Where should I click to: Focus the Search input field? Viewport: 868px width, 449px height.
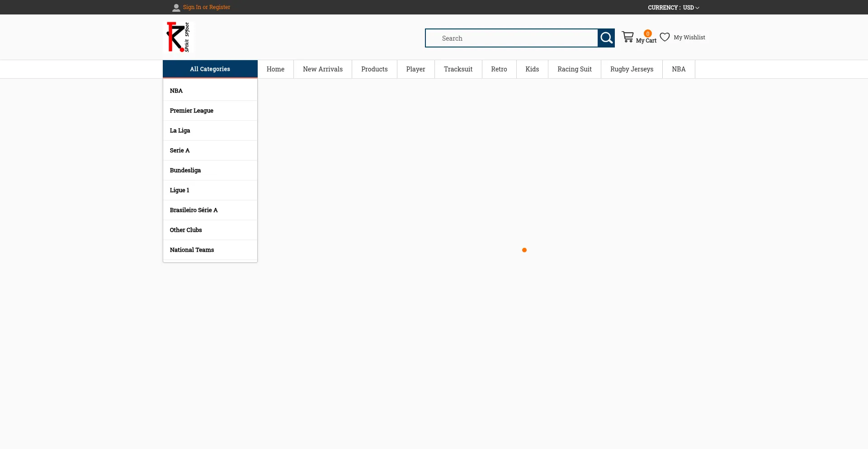511,38
